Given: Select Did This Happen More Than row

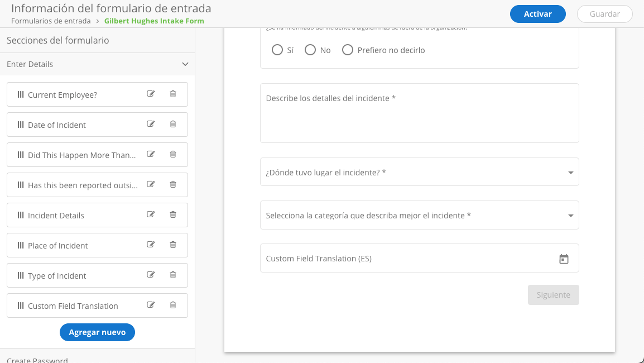Looking at the screenshot, I should [97, 155].
